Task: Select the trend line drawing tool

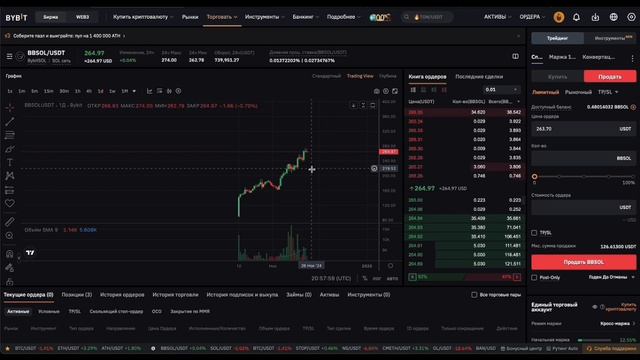Action: pyautogui.click(x=10, y=121)
